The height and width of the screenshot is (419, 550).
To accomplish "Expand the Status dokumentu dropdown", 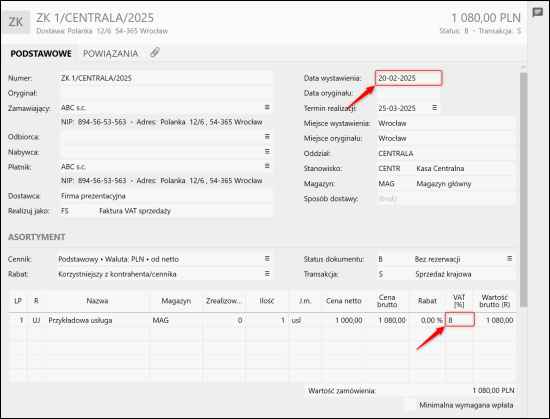I will point(509,259).
